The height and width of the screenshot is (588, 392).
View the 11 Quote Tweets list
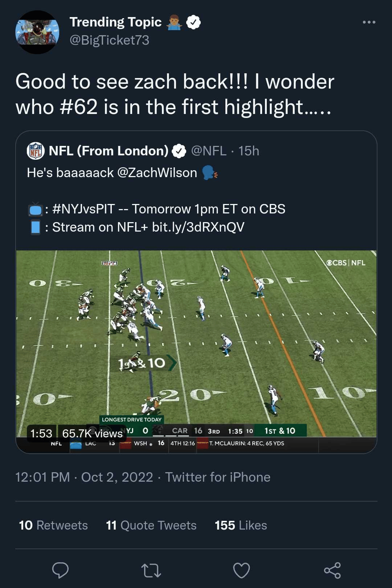(x=151, y=525)
